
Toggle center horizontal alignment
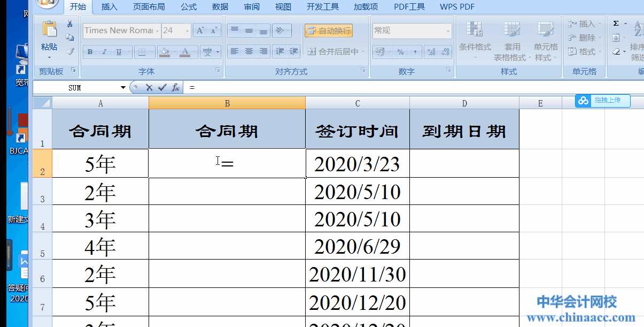pyautogui.click(x=249, y=52)
